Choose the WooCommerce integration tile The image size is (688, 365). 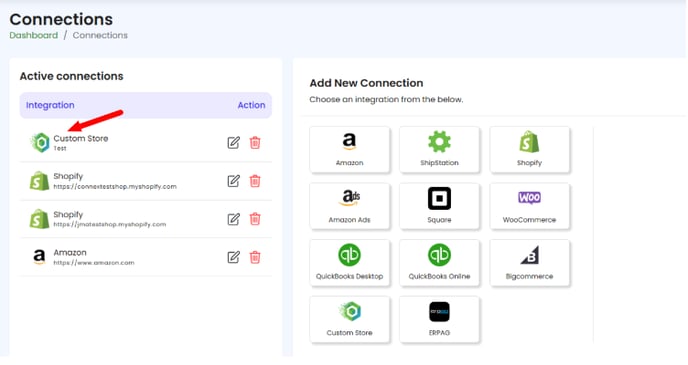coord(529,206)
